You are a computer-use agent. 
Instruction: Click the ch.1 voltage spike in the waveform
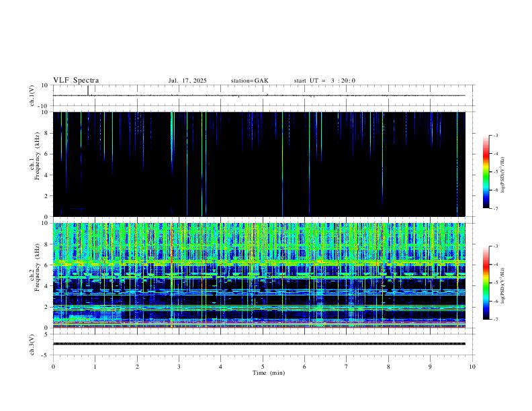(88, 90)
